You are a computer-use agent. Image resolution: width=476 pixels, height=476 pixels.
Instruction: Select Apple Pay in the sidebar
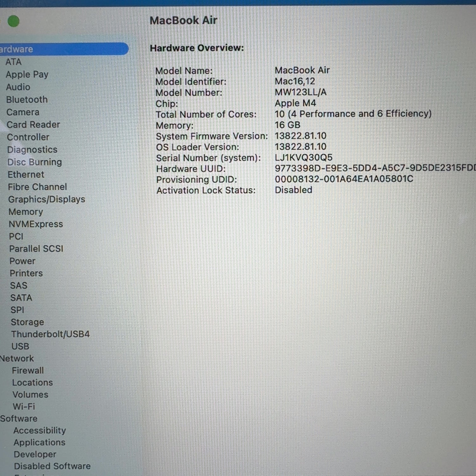27,75
